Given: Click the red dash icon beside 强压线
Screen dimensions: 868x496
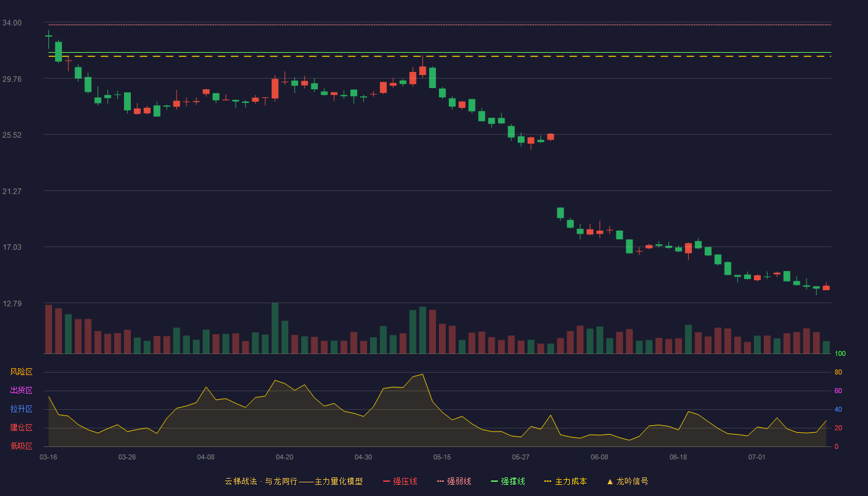Looking at the screenshot, I should 386,481.
